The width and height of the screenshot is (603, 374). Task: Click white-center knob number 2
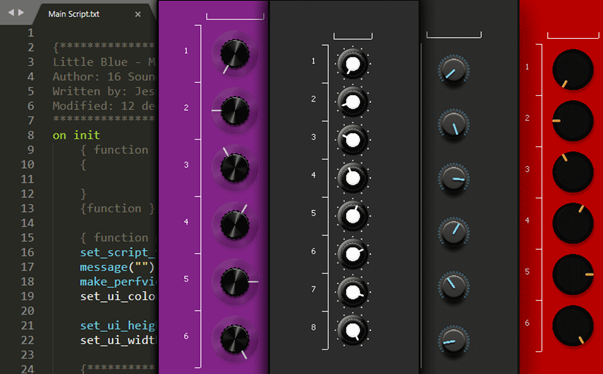pyautogui.click(x=353, y=102)
